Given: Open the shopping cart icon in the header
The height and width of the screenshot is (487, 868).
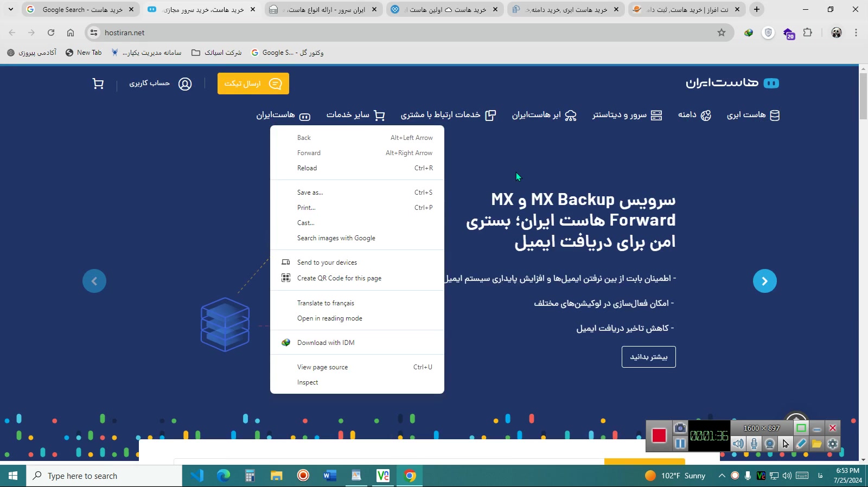Looking at the screenshot, I should [x=98, y=84].
